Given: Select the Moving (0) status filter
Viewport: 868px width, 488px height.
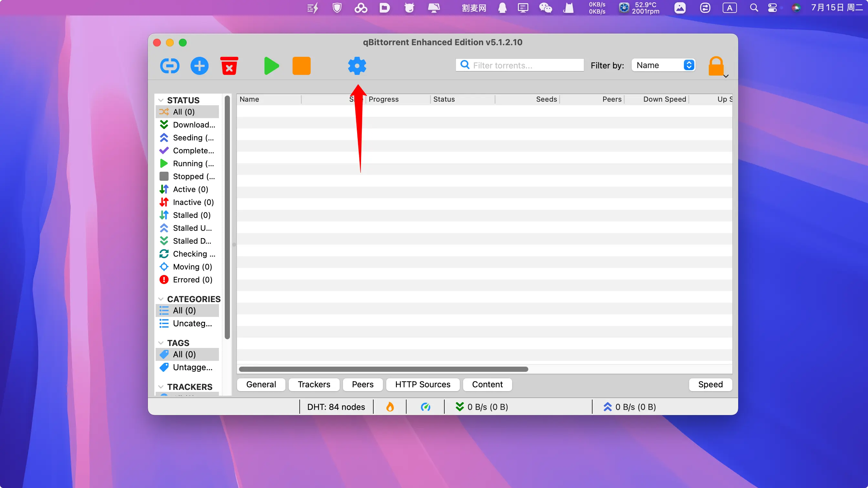Looking at the screenshot, I should tap(187, 267).
